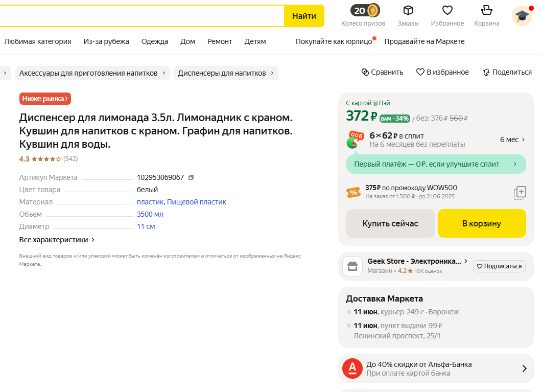Open the Ремонт category menu item
This screenshot has height=392, width=542.
point(220,41)
